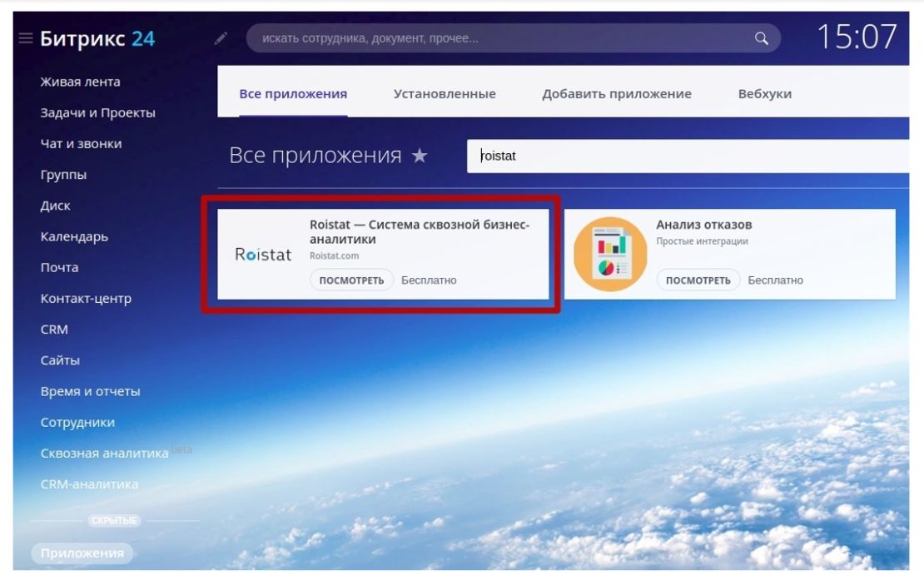Click the star next to Все приложения
This screenshot has height=580, width=924.
(x=420, y=156)
